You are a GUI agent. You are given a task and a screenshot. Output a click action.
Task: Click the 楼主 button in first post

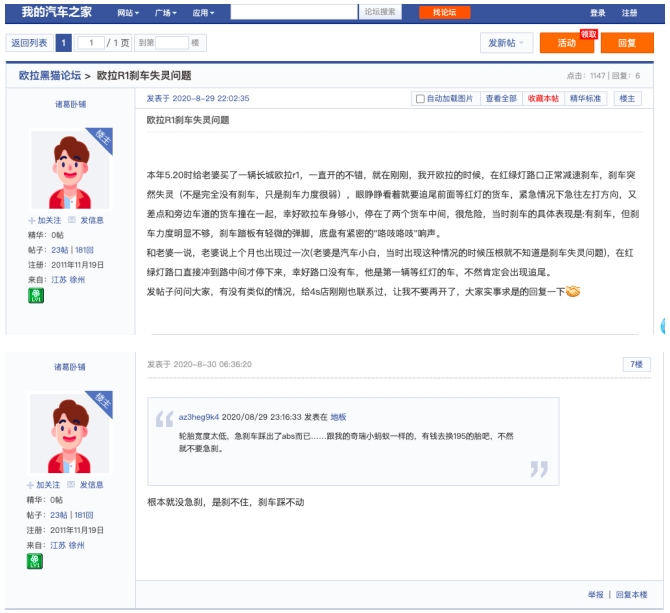pos(627,99)
